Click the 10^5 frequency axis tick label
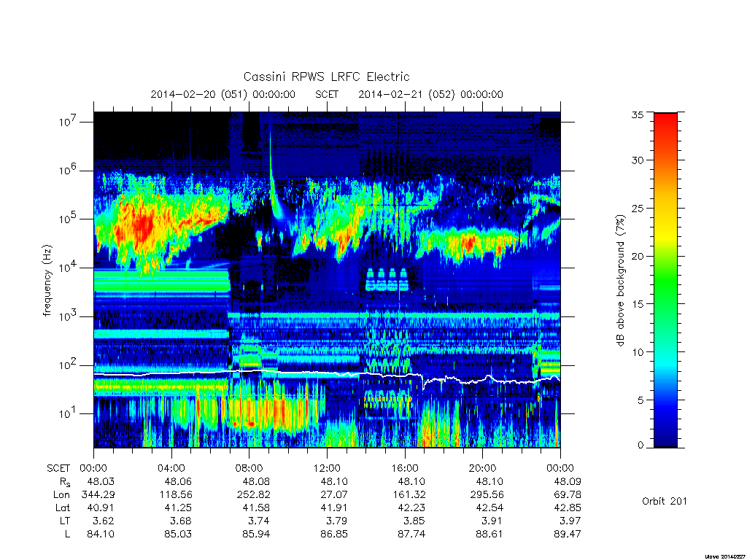Viewport: 747px width, 560px height. tap(69, 219)
